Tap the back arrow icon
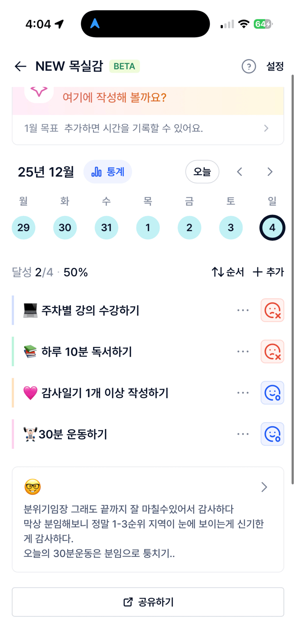Viewport: 296px width, 644px height. [21, 66]
